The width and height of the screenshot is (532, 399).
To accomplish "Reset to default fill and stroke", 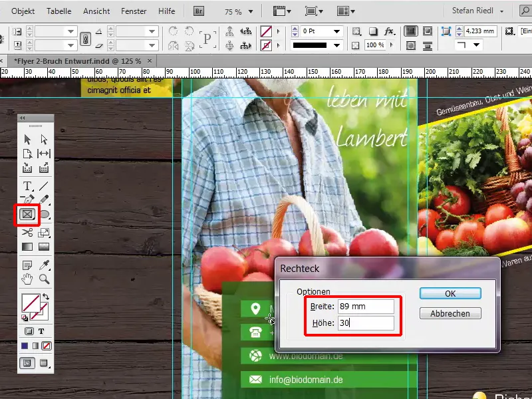I will coord(25,318).
